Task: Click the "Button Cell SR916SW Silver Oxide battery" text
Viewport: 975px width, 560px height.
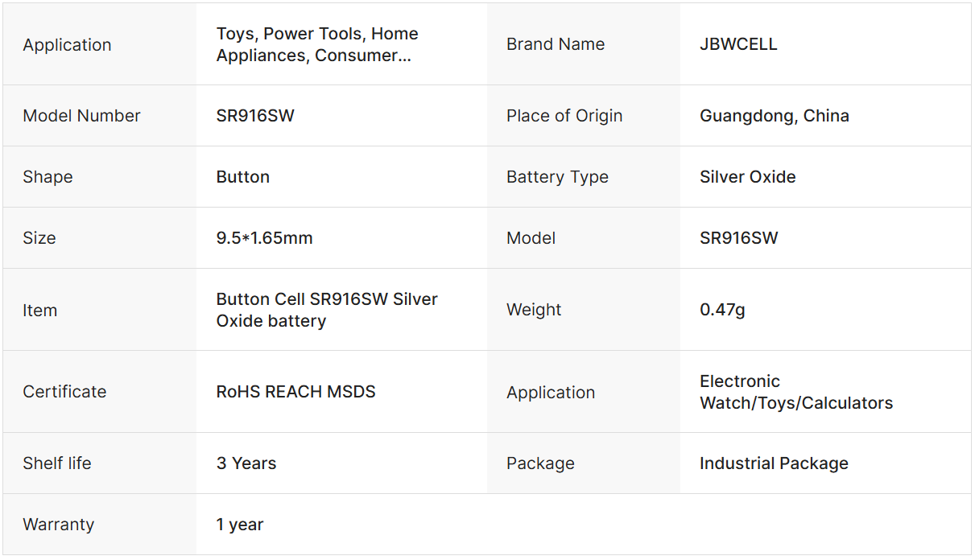Action: (326, 310)
